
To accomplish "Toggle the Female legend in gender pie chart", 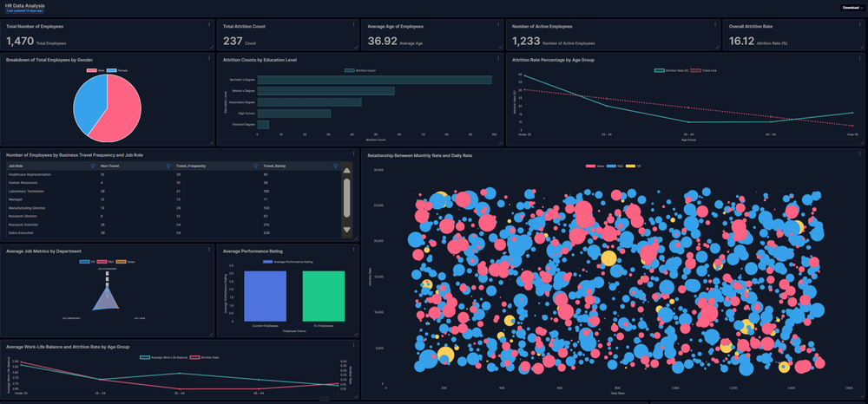I will tap(111, 69).
